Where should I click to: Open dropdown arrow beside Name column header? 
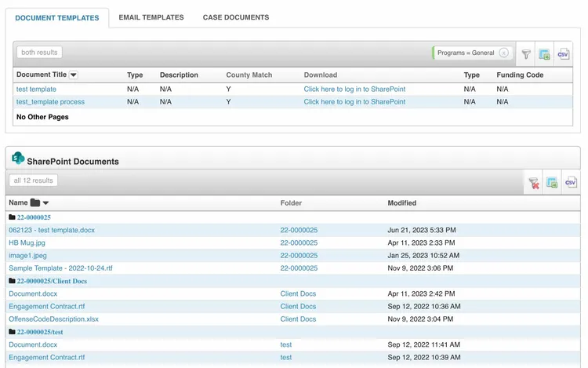coord(45,203)
